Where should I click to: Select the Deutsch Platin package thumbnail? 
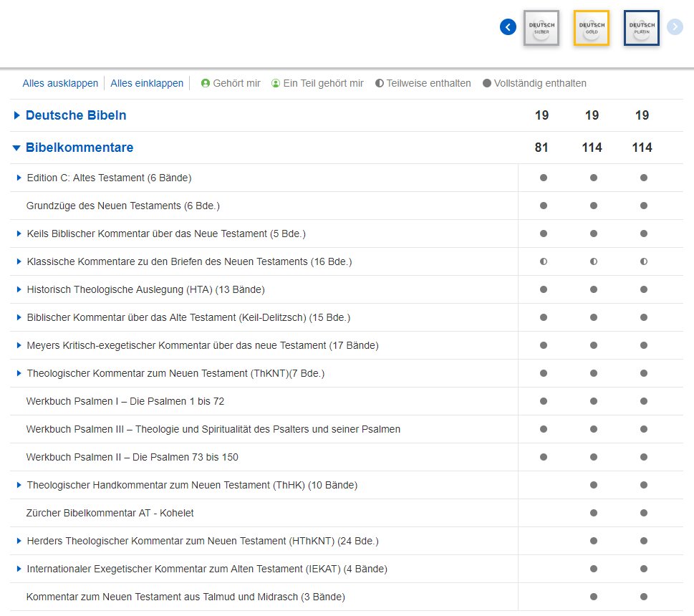pos(642,28)
